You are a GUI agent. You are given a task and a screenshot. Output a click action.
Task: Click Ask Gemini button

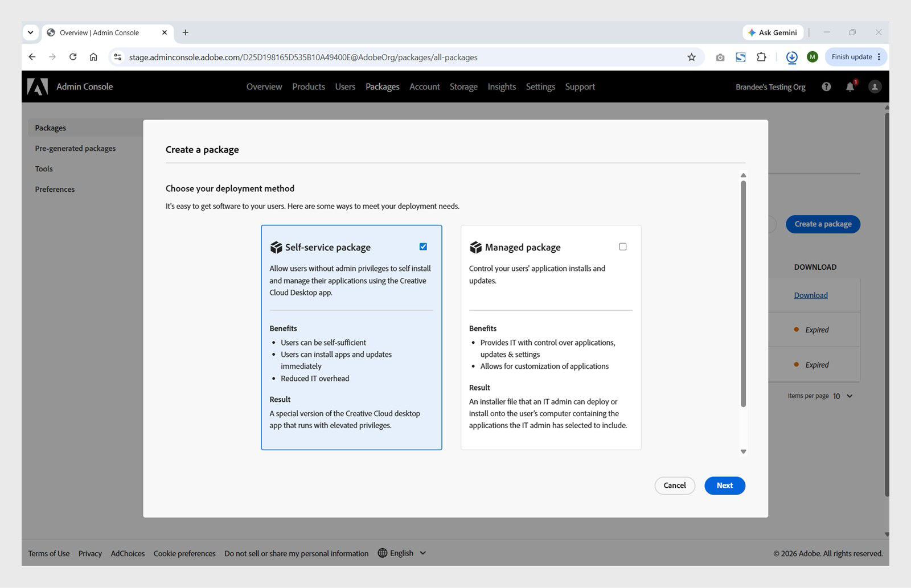[x=773, y=32]
